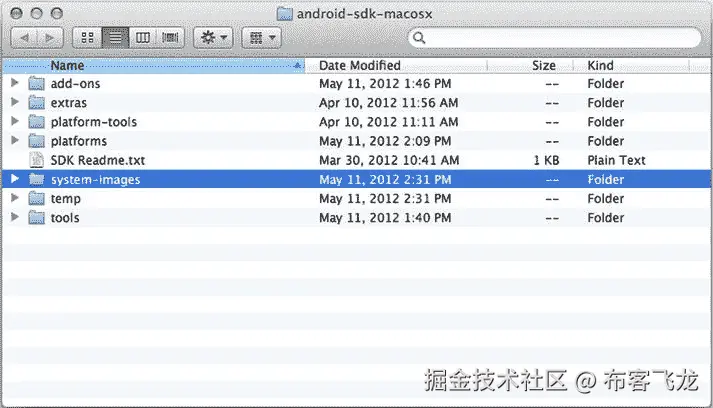Click the system-images folder icon

(36, 179)
